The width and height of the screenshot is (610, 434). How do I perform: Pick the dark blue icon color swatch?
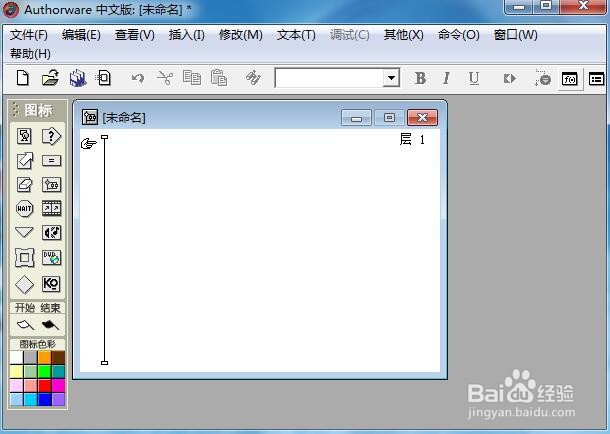(44, 399)
